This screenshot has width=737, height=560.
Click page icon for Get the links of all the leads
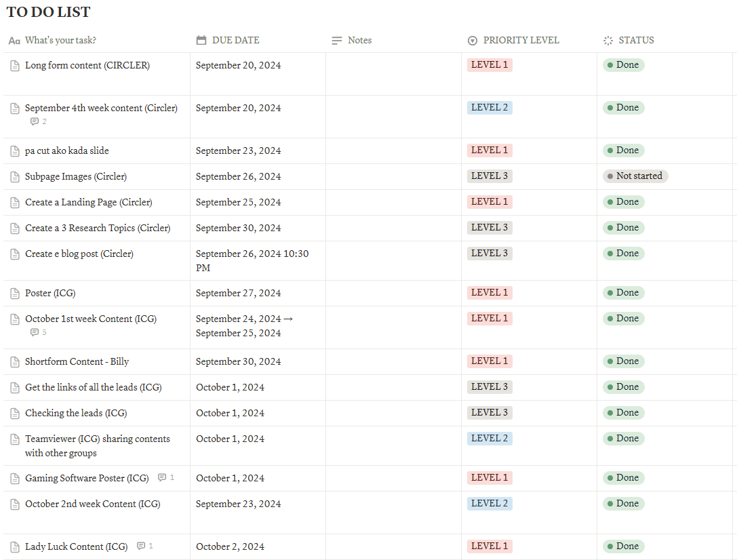pyautogui.click(x=15, y=388)
